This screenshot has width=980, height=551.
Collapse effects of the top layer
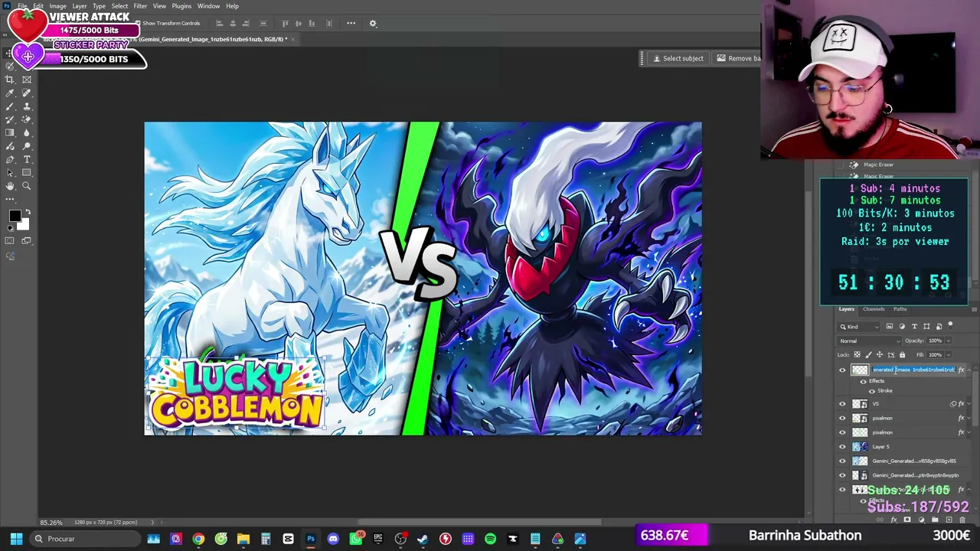pyautogui.click(x=969, y=370)
